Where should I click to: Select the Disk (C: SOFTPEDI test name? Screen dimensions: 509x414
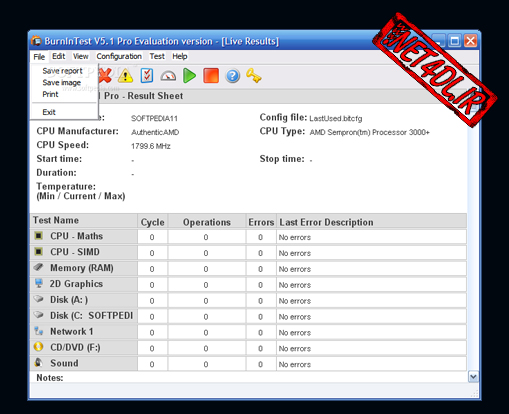(x=91, y=316)
